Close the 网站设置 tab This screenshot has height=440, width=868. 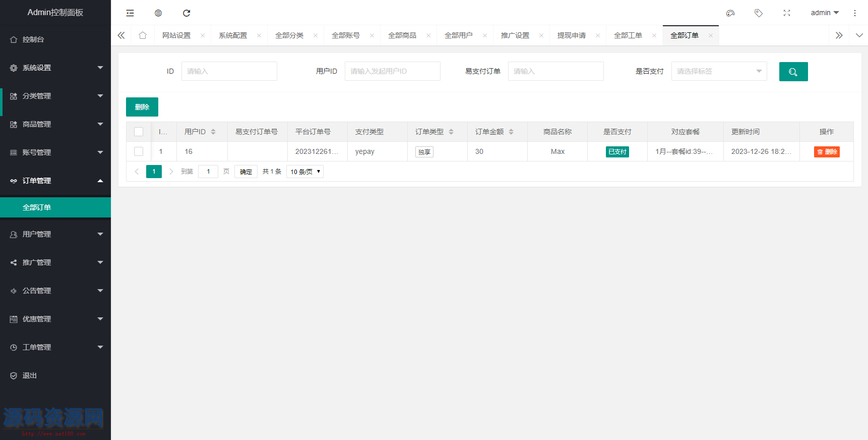[203, 35]
